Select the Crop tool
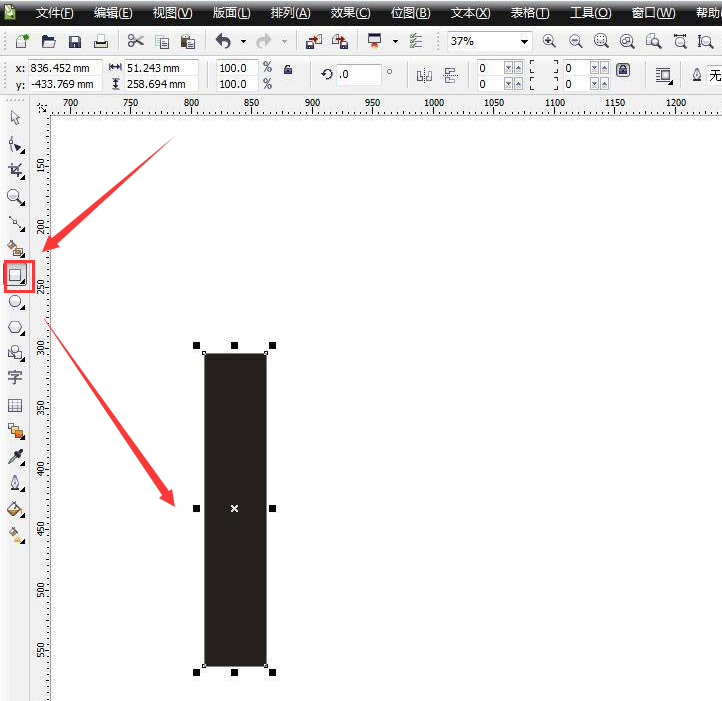 click(x=16, y=171)
